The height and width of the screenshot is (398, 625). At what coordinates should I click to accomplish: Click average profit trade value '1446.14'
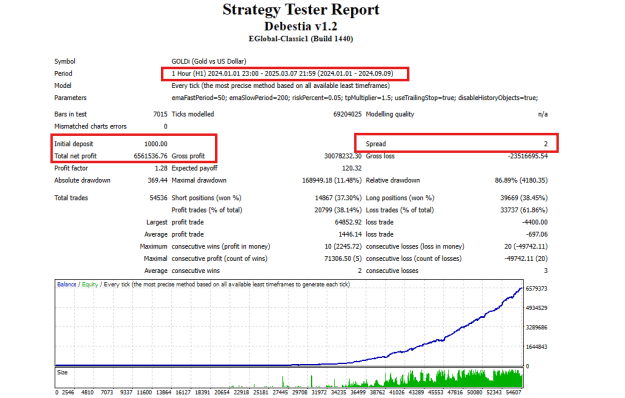coord(350,235)
